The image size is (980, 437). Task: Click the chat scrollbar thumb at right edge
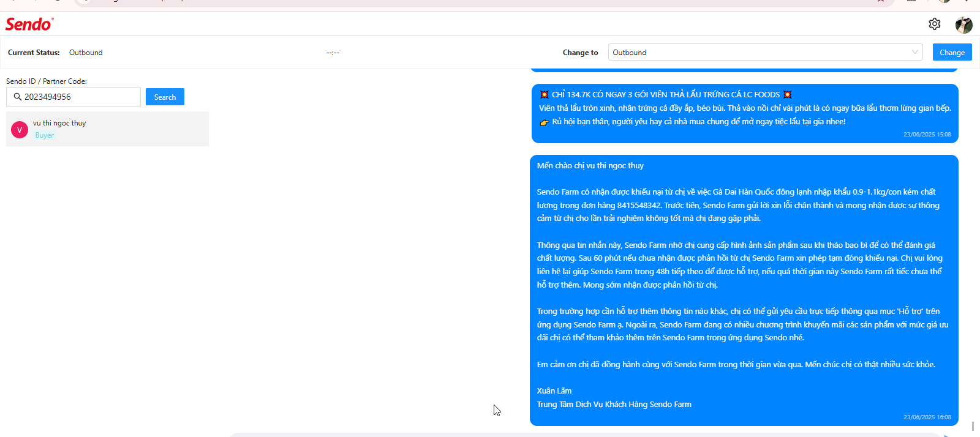[973, 425]
